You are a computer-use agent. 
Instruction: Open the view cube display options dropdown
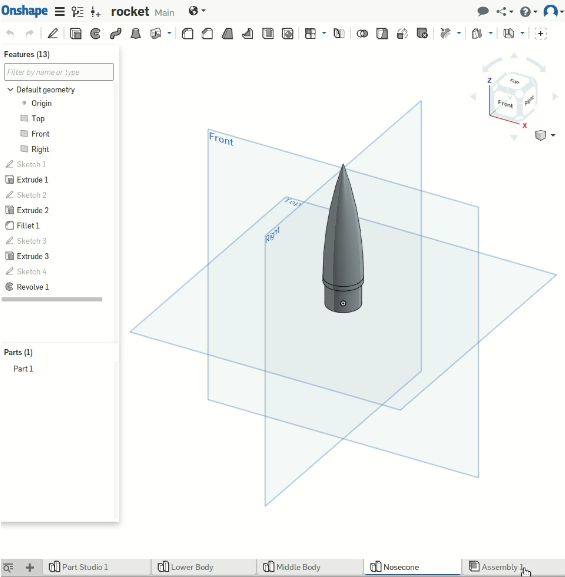[x=545, y=135]
